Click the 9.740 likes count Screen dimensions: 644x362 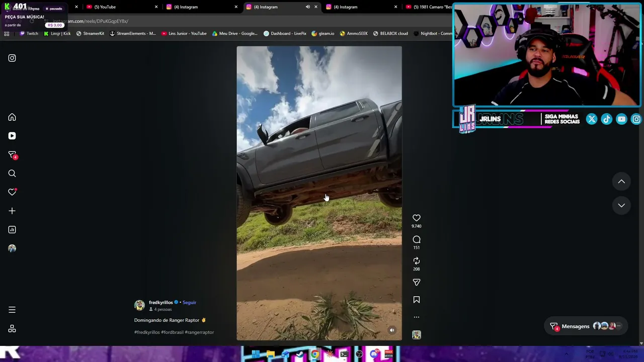click(417, 226)
